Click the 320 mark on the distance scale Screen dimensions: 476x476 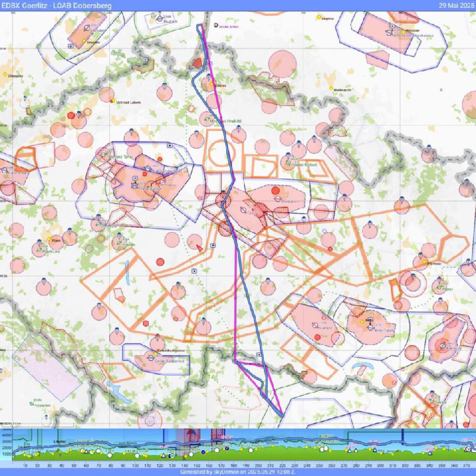(405, 466)
